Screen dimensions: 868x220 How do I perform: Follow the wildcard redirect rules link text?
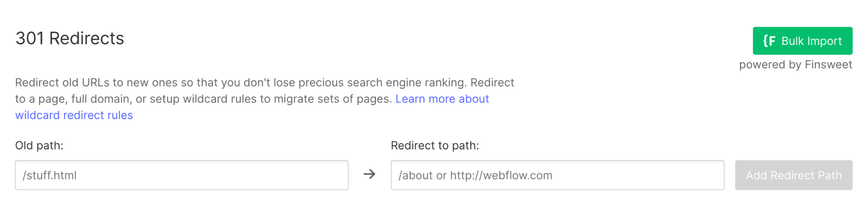point(74,115)
